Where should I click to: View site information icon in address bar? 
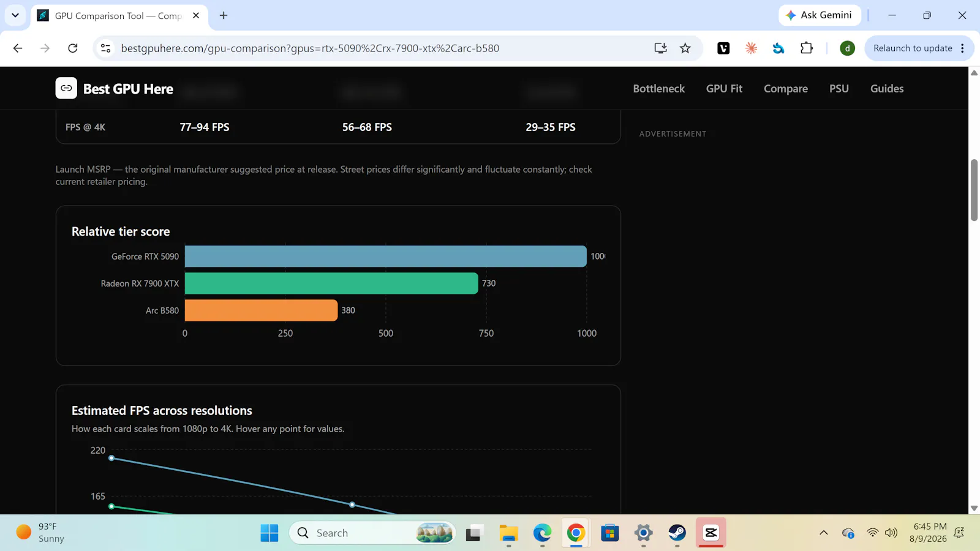coord(105,48)
